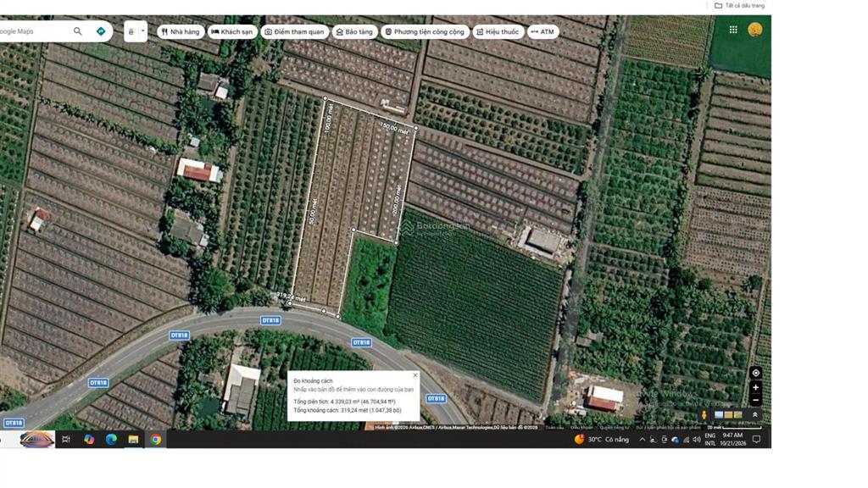868x488 pixels.
Task: Expand the map controls double-chevron
Action: (x=754, y=414)
